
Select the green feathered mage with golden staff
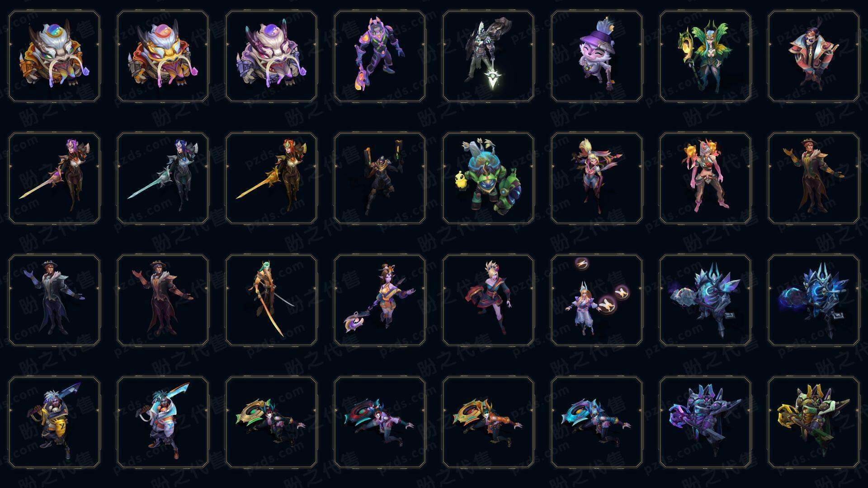point(705,56)
